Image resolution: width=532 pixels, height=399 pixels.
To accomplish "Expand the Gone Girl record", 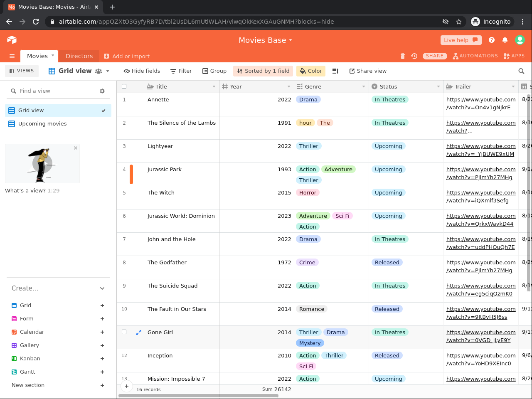I will click(139, 332).
